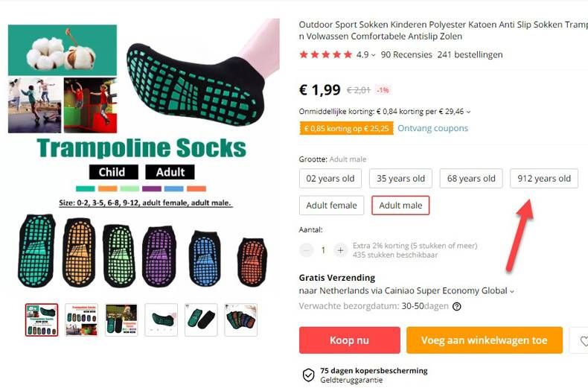Open the 90 Recensies reviews link
The width and height of the screenshot is (588, 388).
click(405, 54)
